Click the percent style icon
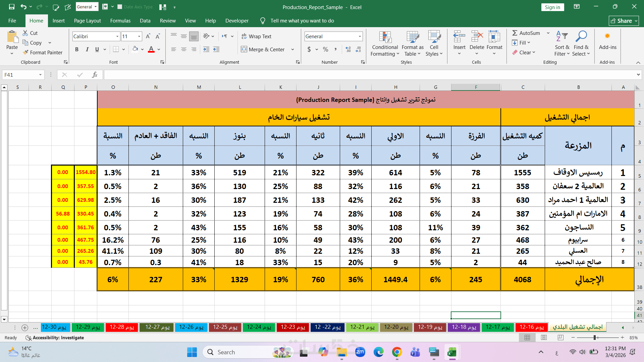The width and height of the screenshot is (644, 362). tap(325, 49)
